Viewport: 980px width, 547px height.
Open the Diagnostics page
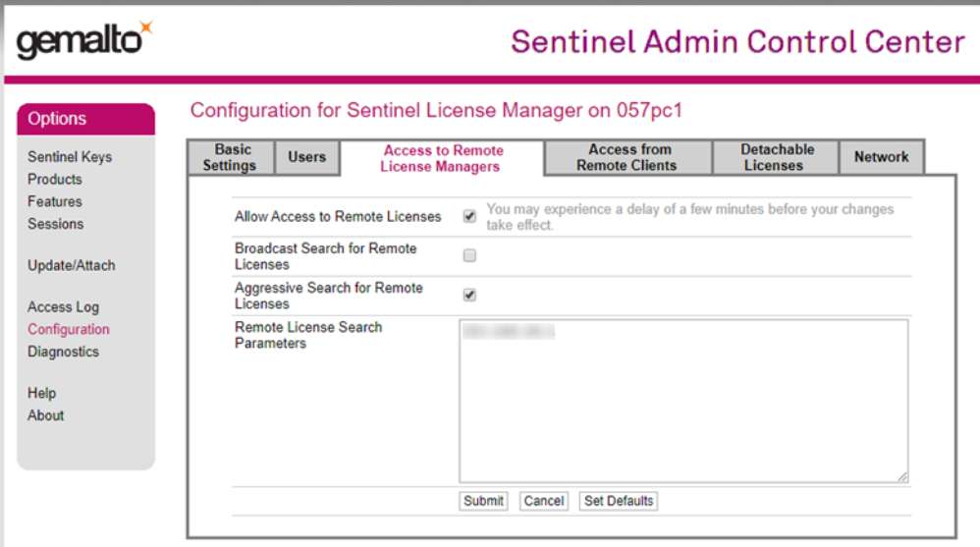point(63,352)
